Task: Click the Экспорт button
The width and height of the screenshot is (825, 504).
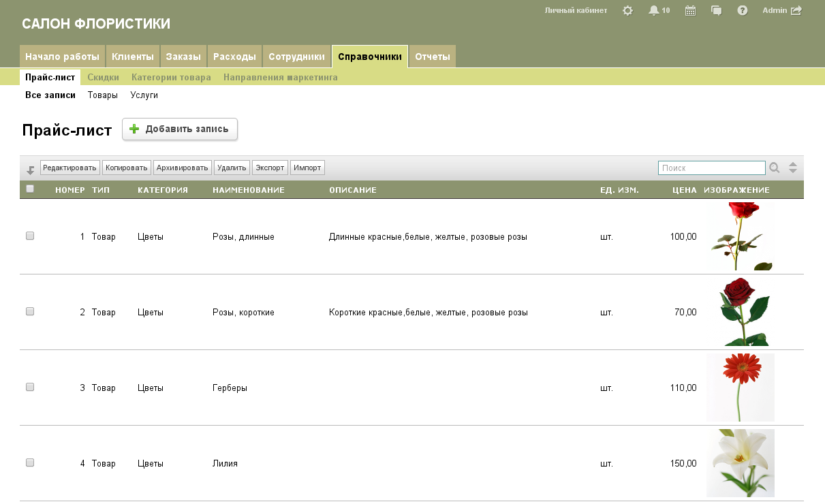Action: 270,168
